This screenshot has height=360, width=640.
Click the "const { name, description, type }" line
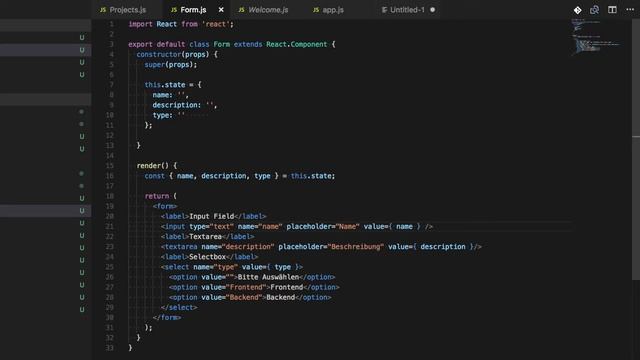pyautogui.click(x=240, y=176)
